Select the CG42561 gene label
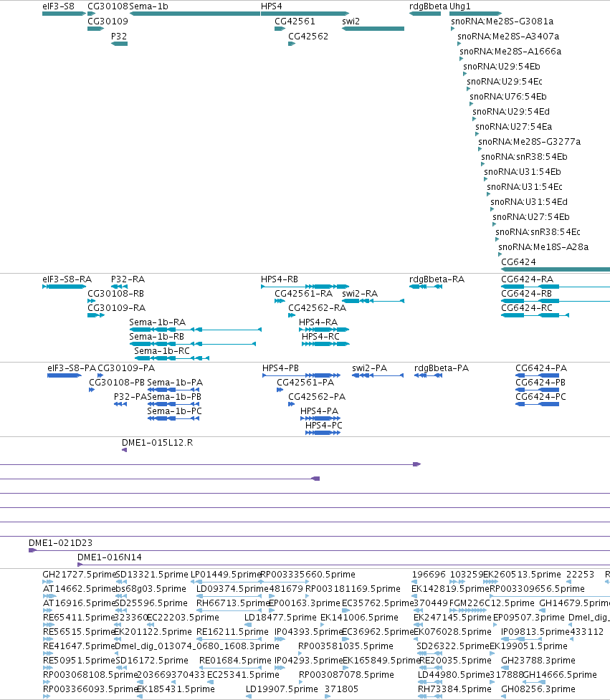The height and width of the screenshot is (700, 610). 295,21
